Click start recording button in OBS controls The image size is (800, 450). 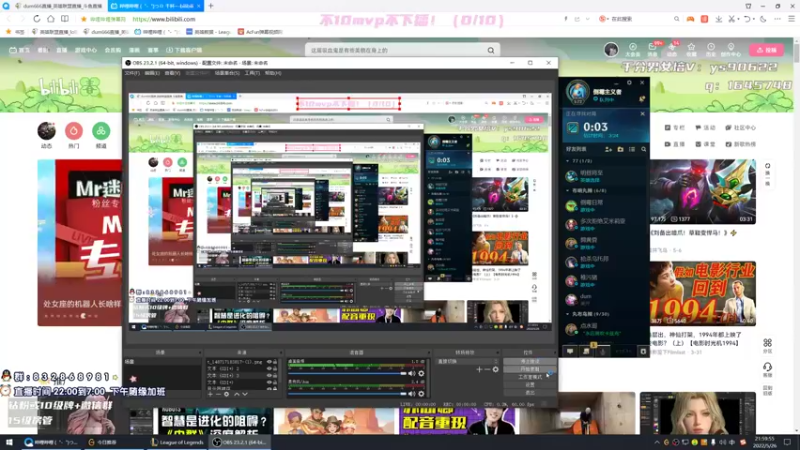530,369
